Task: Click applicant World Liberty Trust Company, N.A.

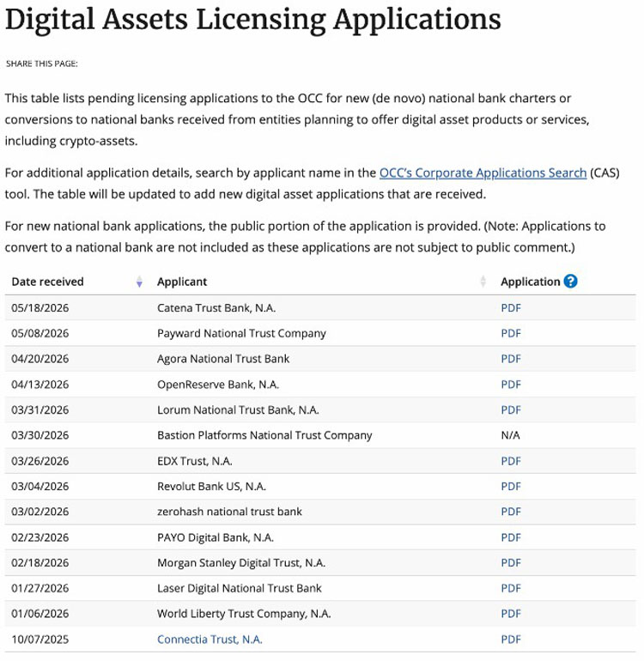Action: (244, 614)
